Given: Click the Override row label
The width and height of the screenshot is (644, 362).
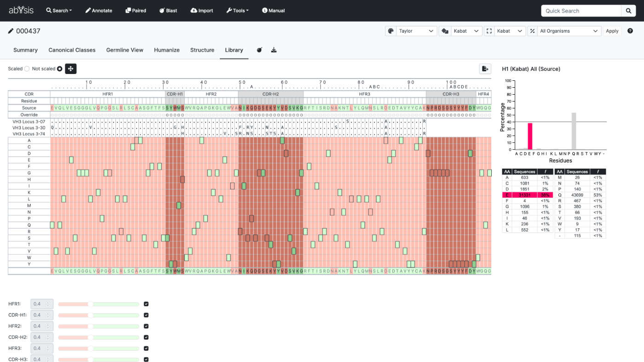Looking at the screenshot, I should [29, 114].
